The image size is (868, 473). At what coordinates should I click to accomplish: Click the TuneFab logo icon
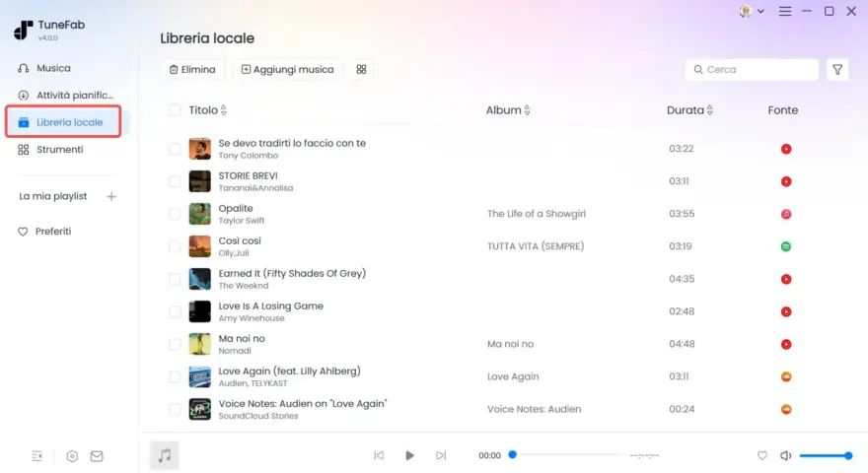click(24, 30)
